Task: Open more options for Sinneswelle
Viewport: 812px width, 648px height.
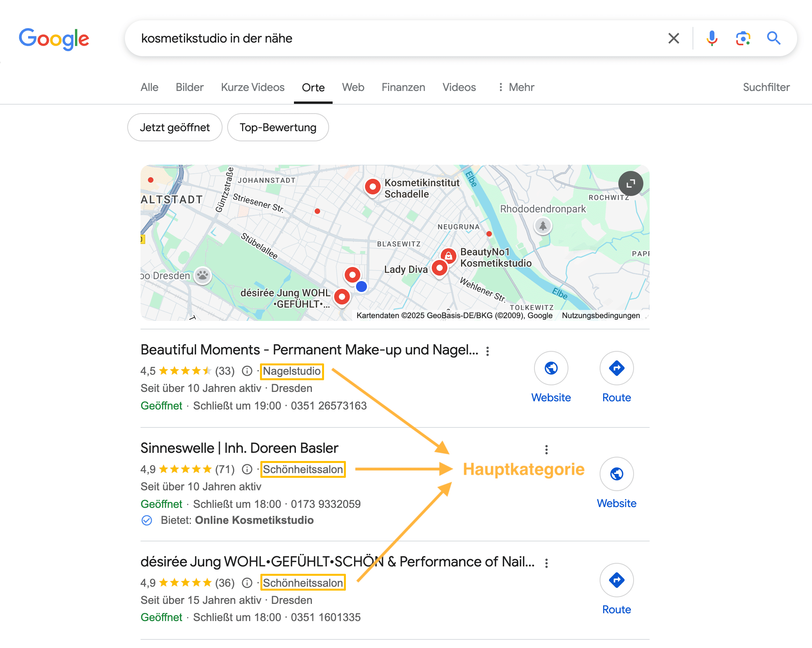Action: click(547, 450)
